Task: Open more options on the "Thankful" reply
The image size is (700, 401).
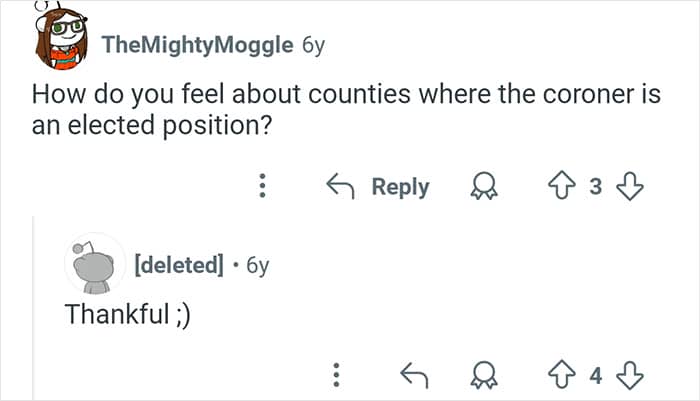Action: (x=338, y=376)
